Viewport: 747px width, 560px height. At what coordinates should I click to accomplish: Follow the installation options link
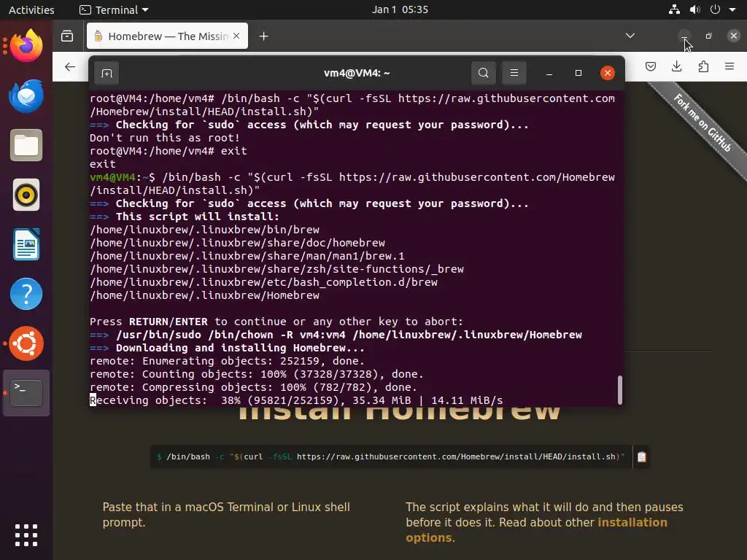pos(536,530)
